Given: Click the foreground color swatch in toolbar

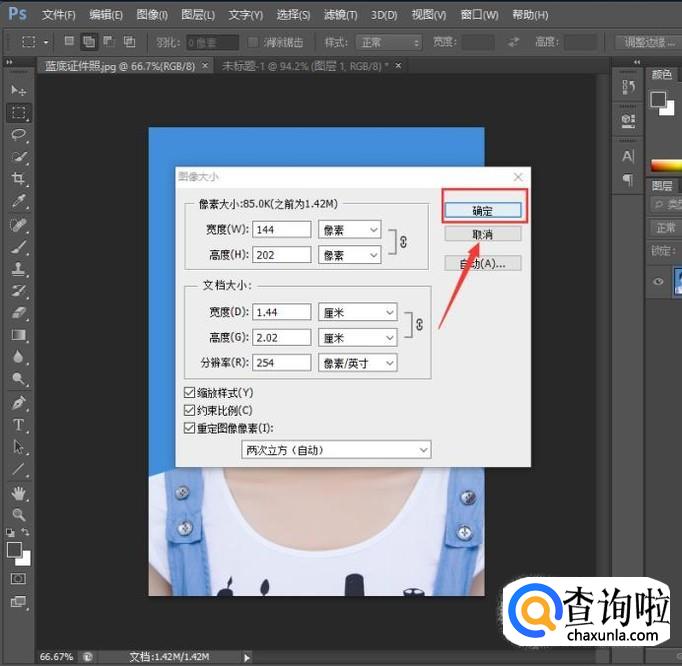Looking at the screenshot, I should [15, 550].
